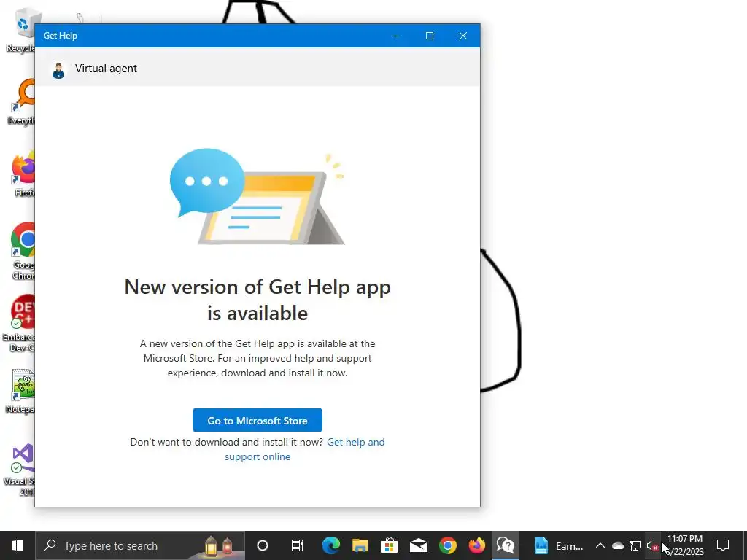747x560 pixels.
Task: Open Cortana from the taskbar circle icon
Action: (x=263, y=545)
